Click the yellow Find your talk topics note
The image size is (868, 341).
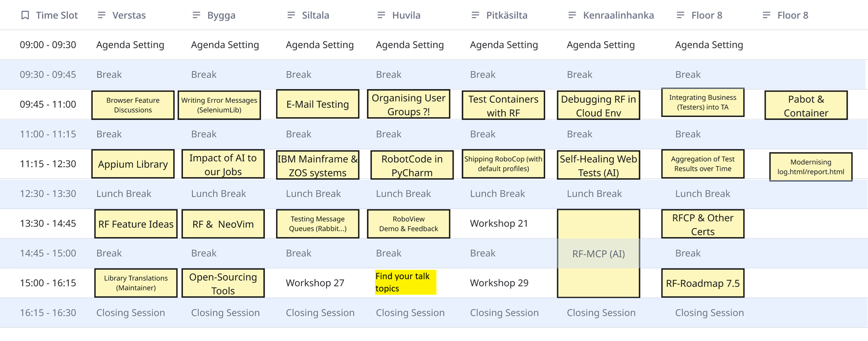tap(405, 282)
